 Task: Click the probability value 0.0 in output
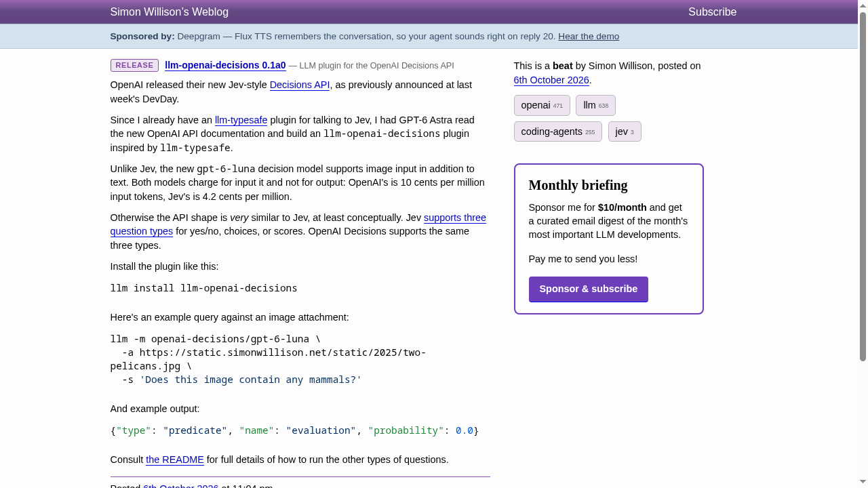tap(465, 430)
